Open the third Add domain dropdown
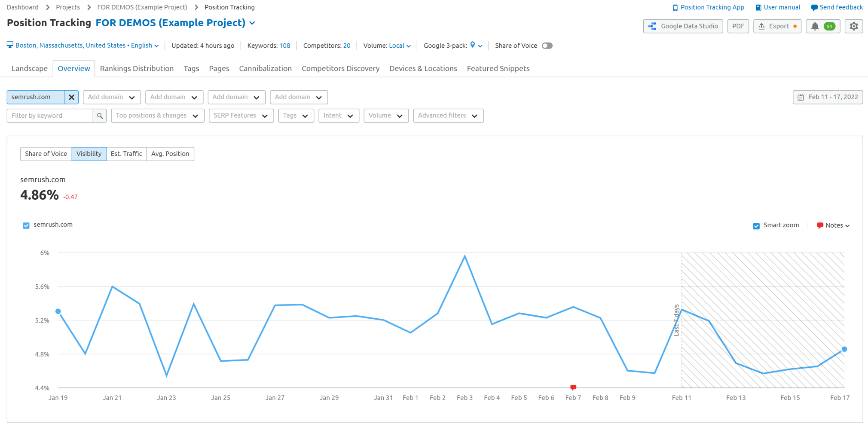This screenshot has width=868, height=427. coord(236,97)
